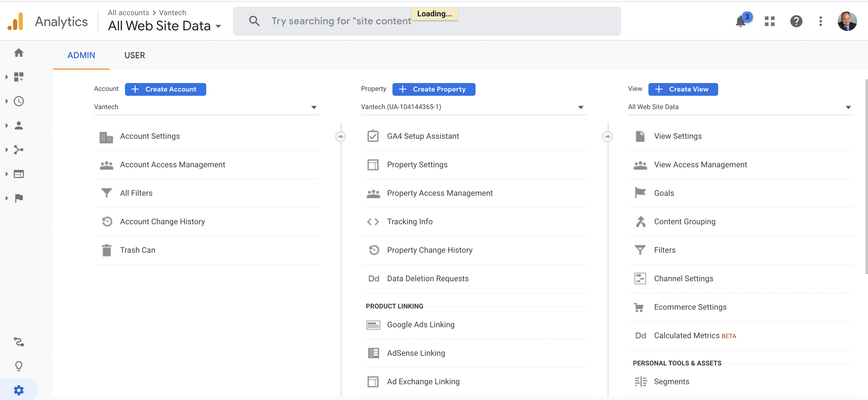Open the three-dot more options menu
The width and height of the screenshot is (868, 400).
[820, 21]
